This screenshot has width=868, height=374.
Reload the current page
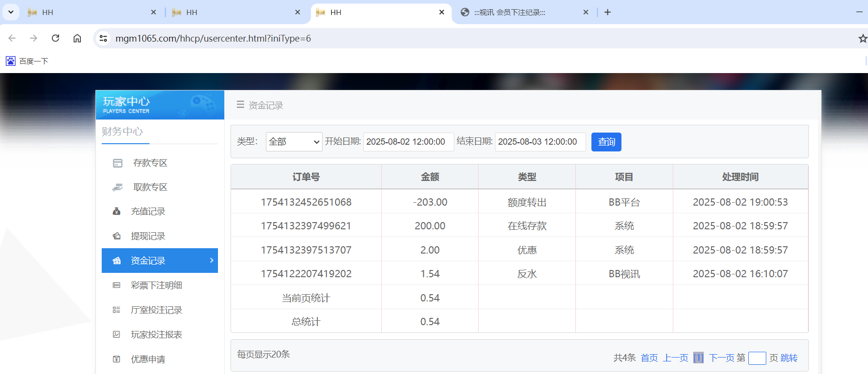click(x=55, y=38)
